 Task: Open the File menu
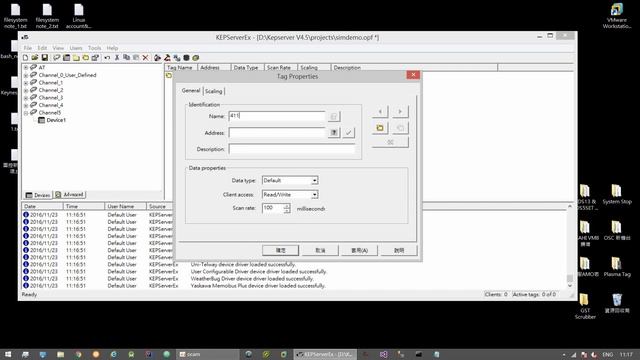tap(28, 48)
